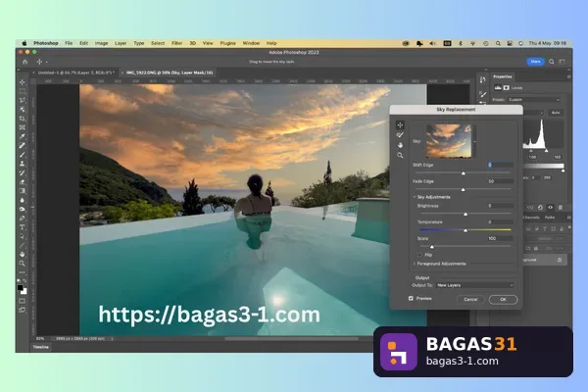Choose the Sky Move tool in the dialog
This screenshot has width=588, height=392.
coord(400,124)
